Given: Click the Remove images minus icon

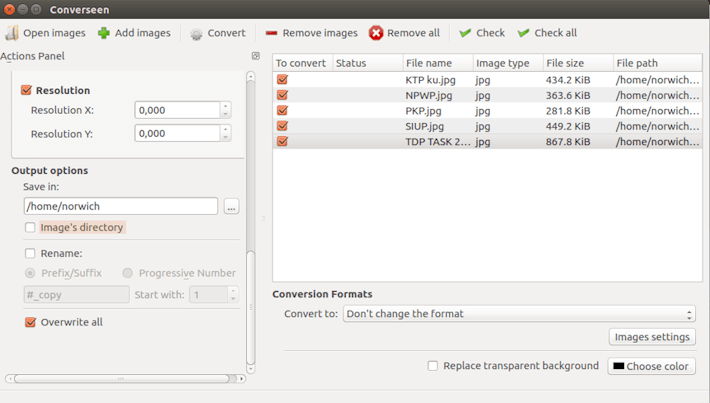Looking at the screenshot, I should click(271, 33).
